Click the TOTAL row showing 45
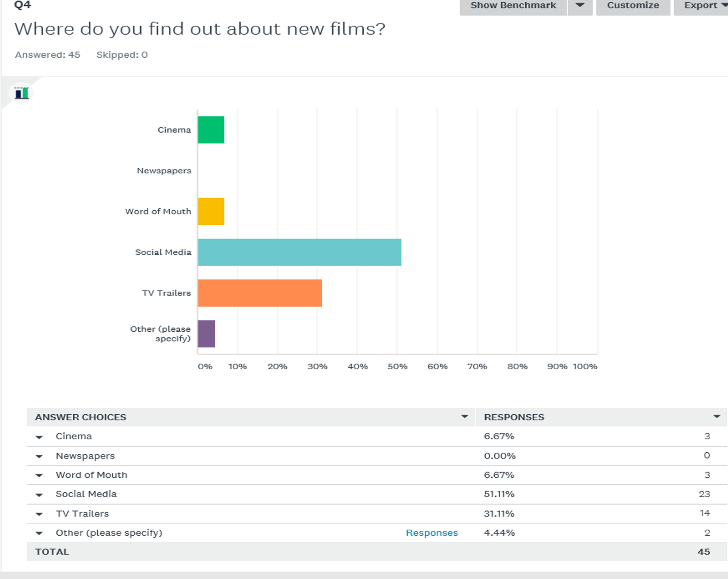This screenshot has width=728, height=579. [x=214, y=551]
